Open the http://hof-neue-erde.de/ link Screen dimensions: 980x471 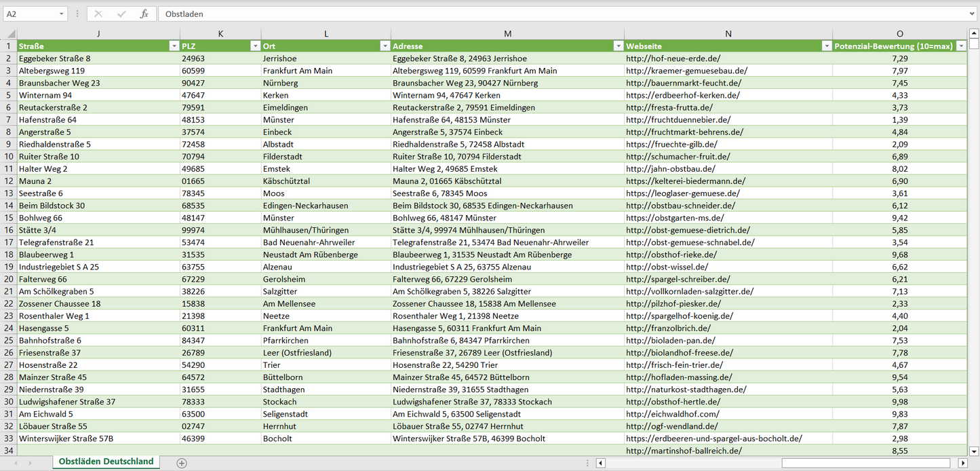[673, 58]
